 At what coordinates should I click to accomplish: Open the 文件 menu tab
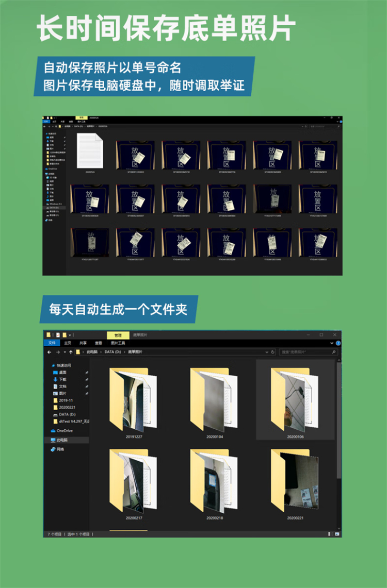(x=52, y=343)
